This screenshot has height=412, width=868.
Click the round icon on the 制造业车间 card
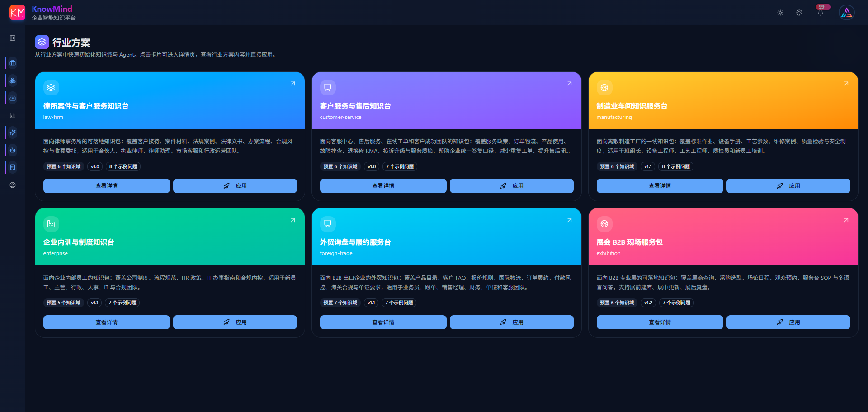coord(604,87)
